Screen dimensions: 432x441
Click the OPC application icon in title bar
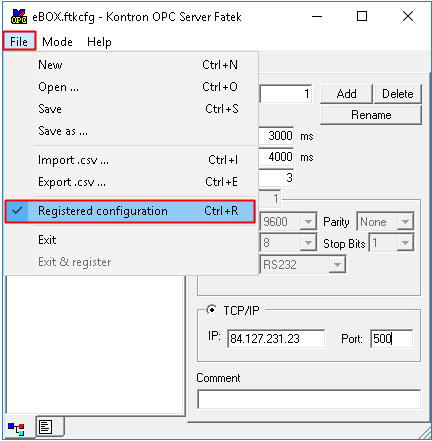point(19,17)
